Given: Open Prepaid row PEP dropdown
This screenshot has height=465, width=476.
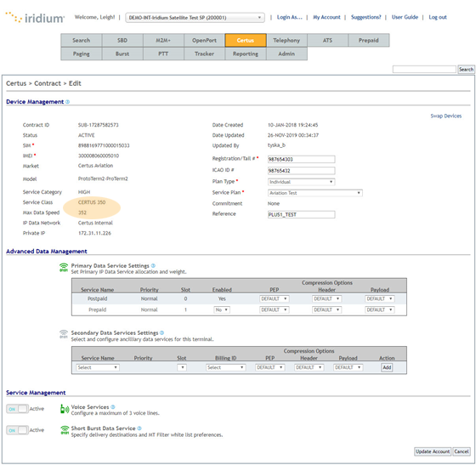Looking at the screenshot, I should pos(274,309).
